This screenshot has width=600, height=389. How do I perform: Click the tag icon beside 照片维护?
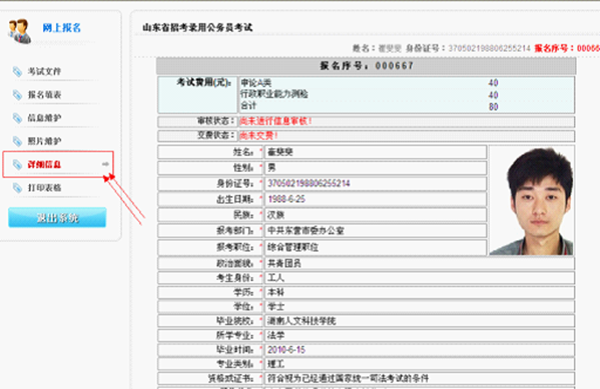17,142
